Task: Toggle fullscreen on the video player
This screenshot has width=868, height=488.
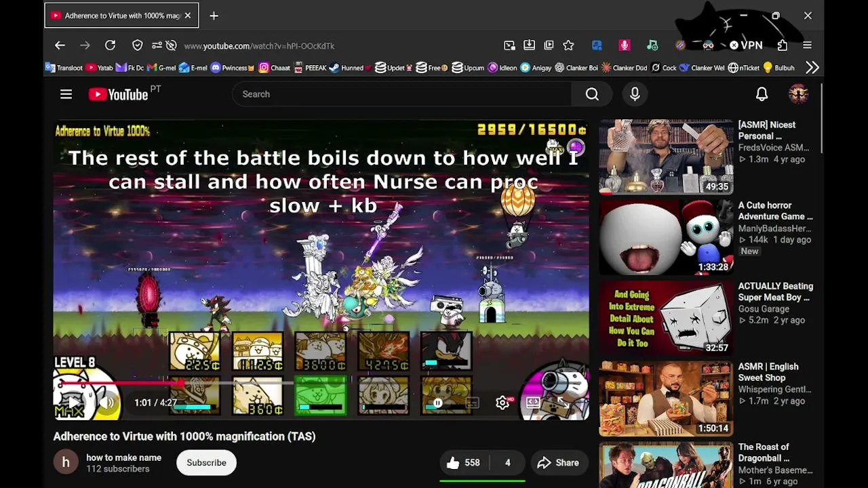Action: [x=564, y=403]
